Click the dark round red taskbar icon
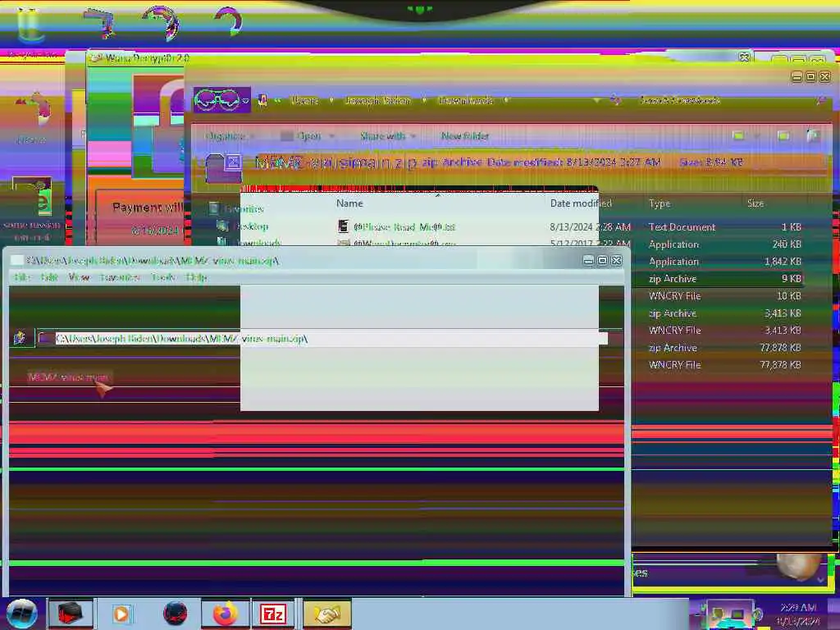The width and height of the screenshot is (840, 630). (175, 614)
